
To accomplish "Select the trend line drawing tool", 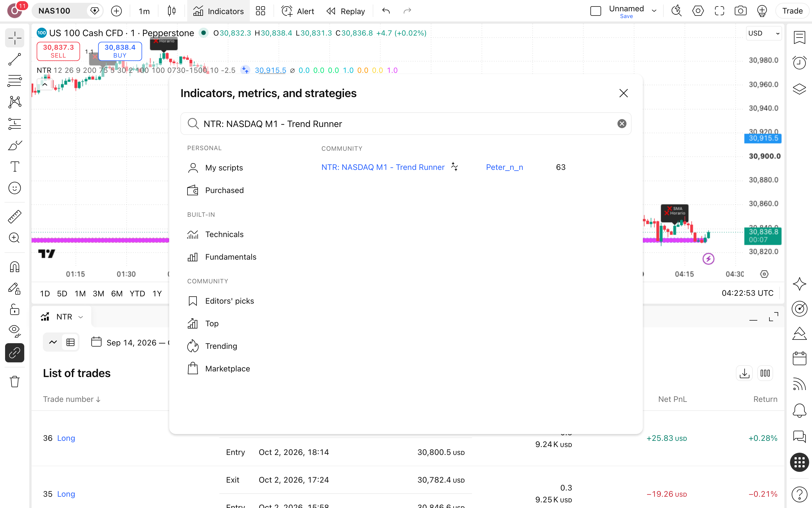I will [x=14, y=60].
